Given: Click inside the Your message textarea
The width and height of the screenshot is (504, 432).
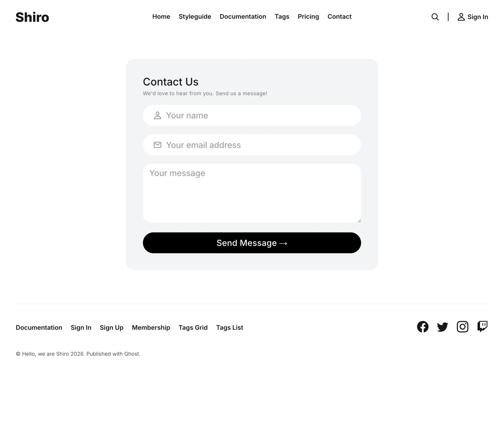Looking at the screenshot, I should click(252, 193).
